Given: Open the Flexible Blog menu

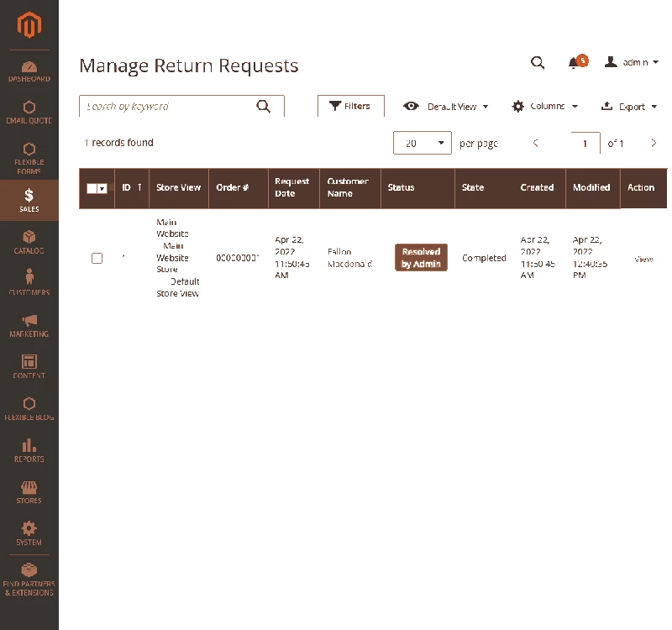Looking at the screenshot, I should coord(29,409).
